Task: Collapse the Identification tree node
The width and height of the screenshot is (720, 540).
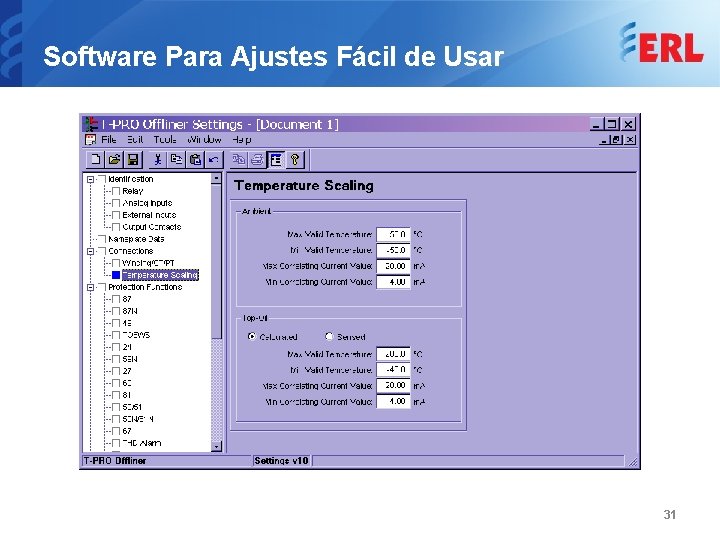Action: (x=91, y=179)
